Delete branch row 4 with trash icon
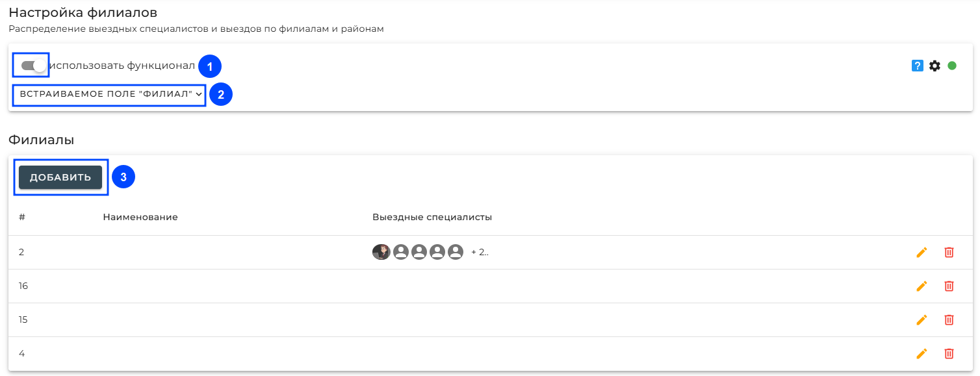 pyautogui.click(x=949, y=353)
